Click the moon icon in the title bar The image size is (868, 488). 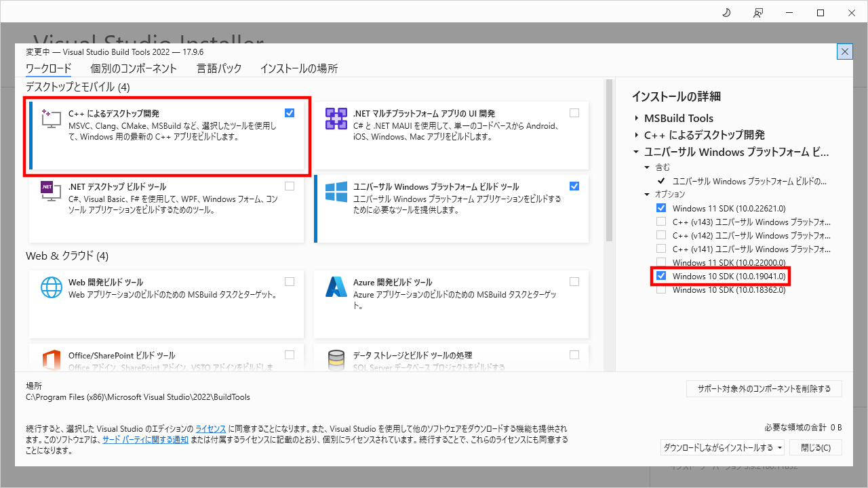coord(726,12)
